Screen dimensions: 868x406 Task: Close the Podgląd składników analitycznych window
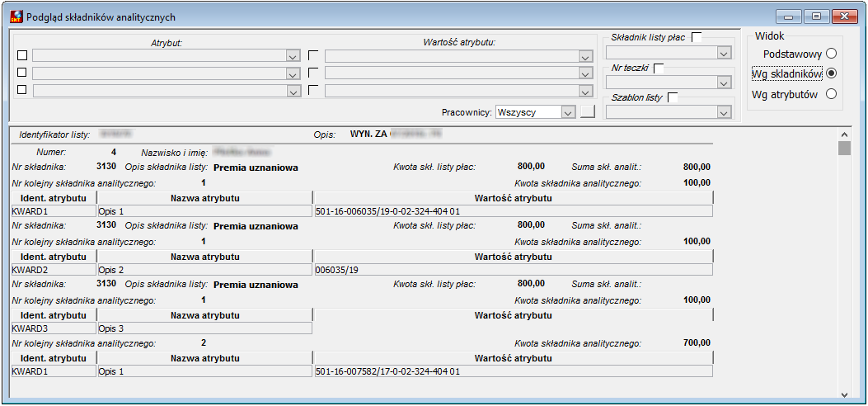844,17
